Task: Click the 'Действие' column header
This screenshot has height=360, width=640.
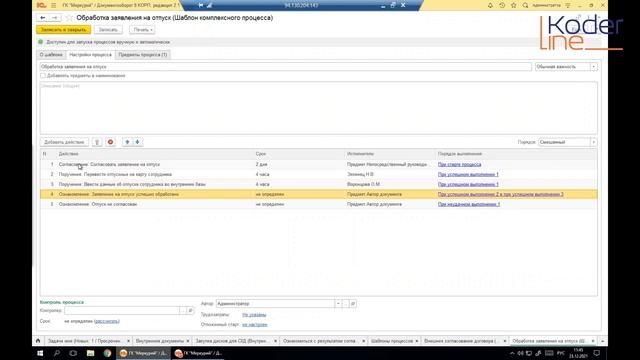Action: tap(68, 154)
